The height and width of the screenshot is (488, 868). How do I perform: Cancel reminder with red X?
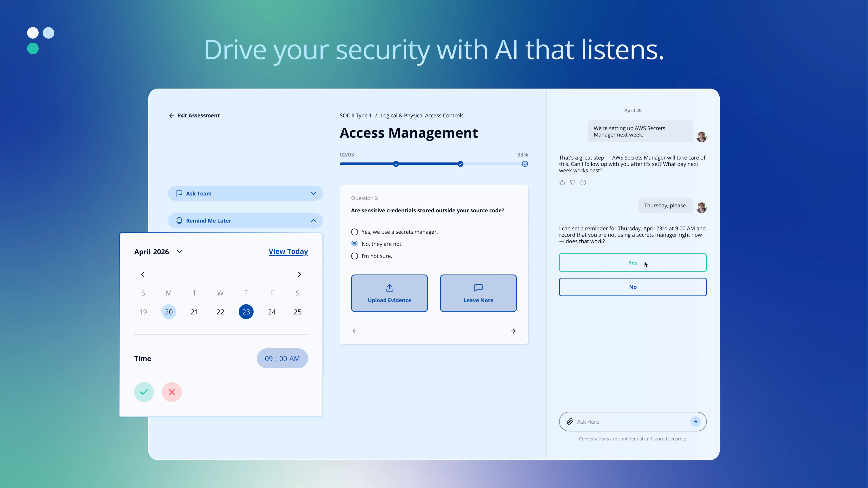pyautogui.click(x=172, y=392)
